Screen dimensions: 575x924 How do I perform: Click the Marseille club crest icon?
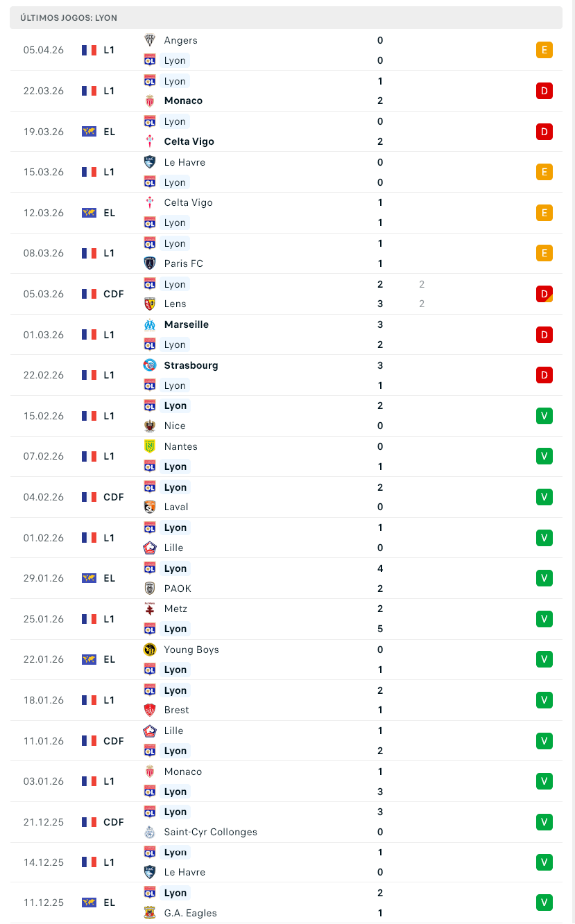[149, 324]
